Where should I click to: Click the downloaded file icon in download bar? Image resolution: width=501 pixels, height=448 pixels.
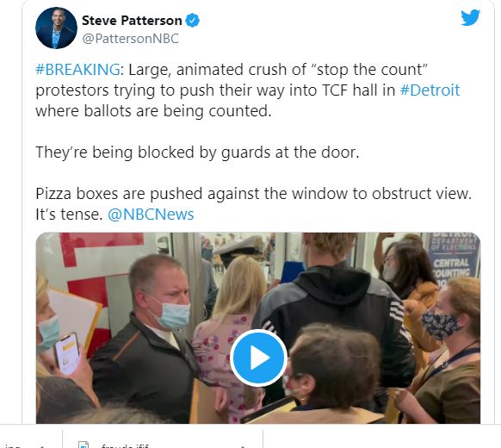coord(83,445)
